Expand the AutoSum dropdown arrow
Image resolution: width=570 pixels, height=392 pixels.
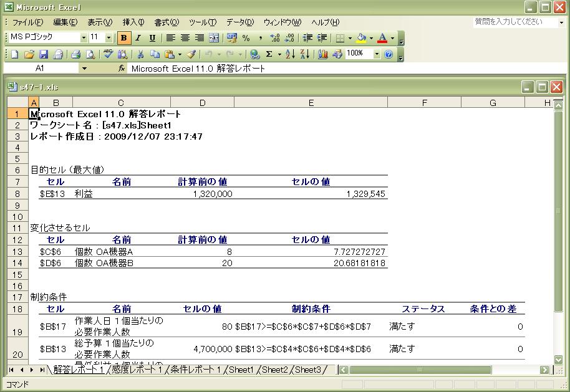(279, 54)
